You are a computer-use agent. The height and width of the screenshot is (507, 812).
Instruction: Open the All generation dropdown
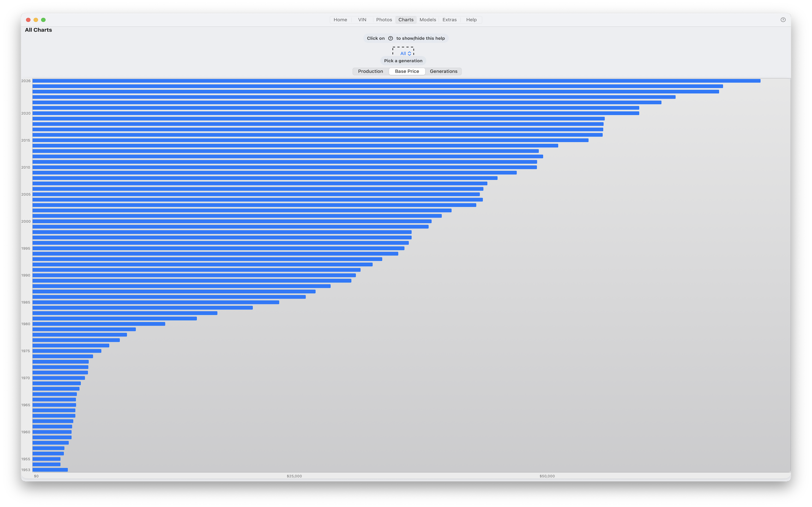click(405, 53)
